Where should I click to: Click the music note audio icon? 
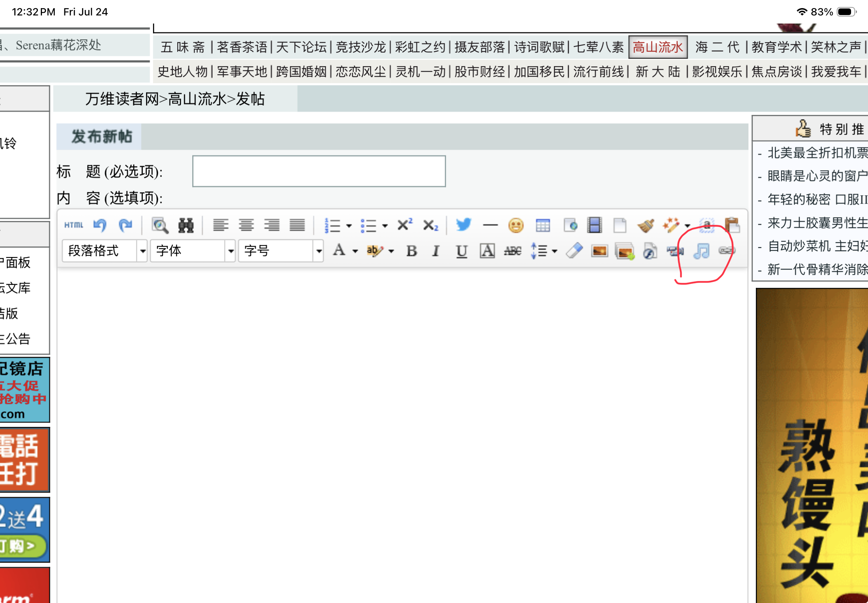click(701, 250)
